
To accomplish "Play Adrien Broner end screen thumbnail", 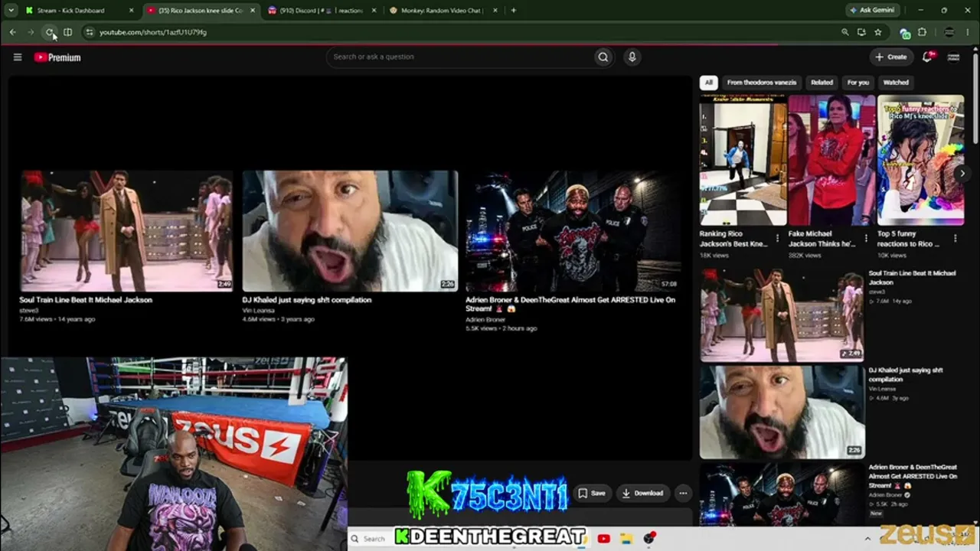I will coord(573,230).
